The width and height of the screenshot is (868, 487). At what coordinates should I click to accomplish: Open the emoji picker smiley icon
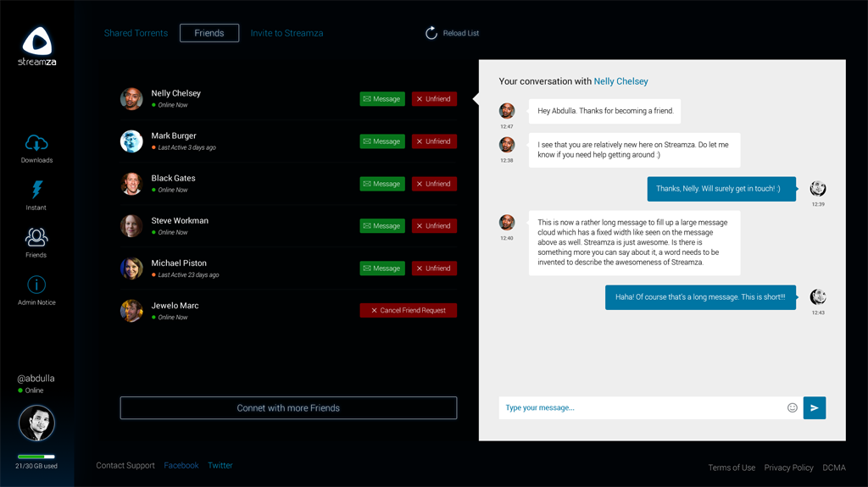[x=793, y=407]
